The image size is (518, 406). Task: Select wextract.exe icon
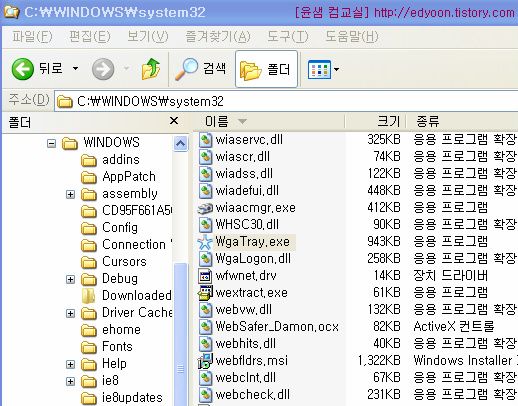[205, 293]
